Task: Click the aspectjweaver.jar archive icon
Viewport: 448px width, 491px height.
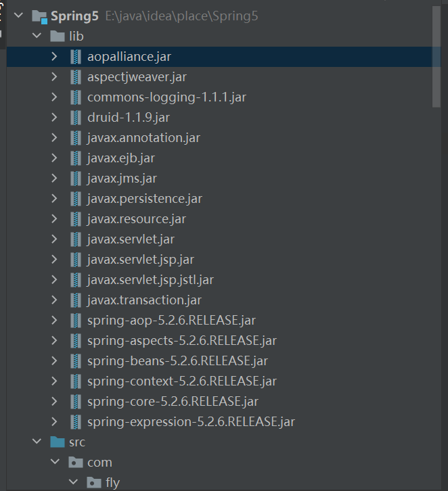Action: [x=76, y=77]
